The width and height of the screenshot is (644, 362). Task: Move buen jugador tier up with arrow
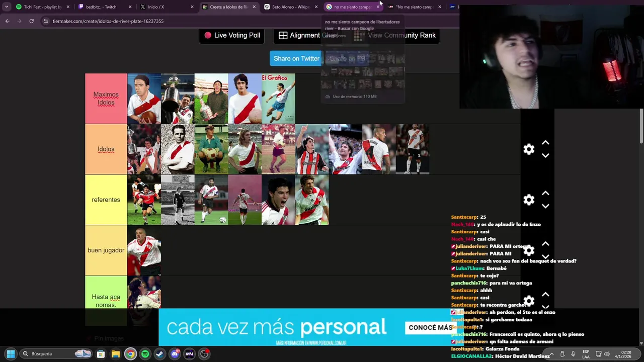545,244
